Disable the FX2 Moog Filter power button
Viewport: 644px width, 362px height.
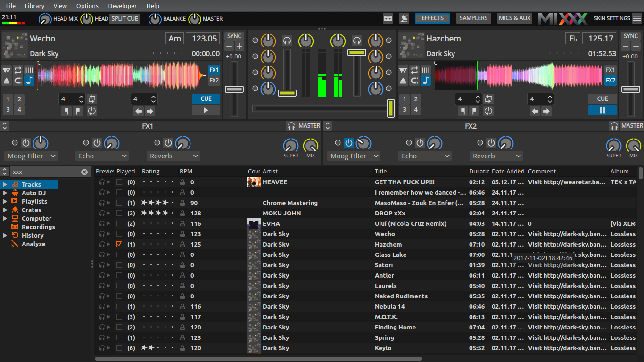(x=349, y=143)
